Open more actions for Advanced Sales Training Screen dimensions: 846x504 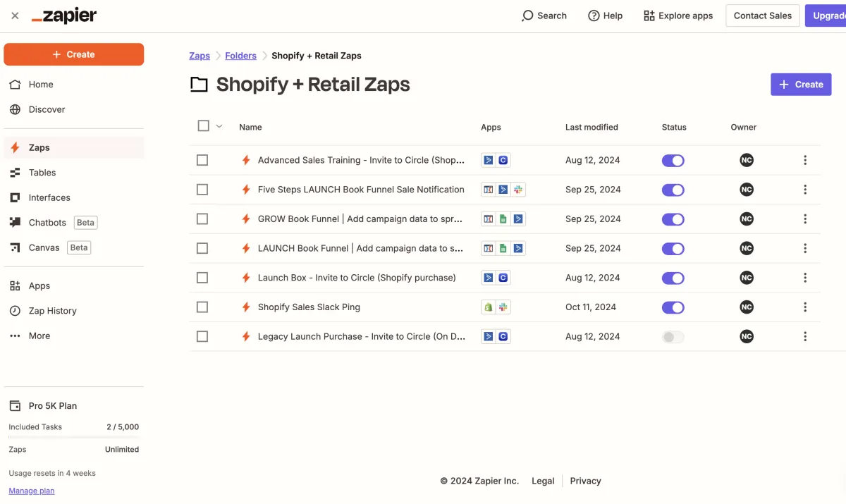805,160
